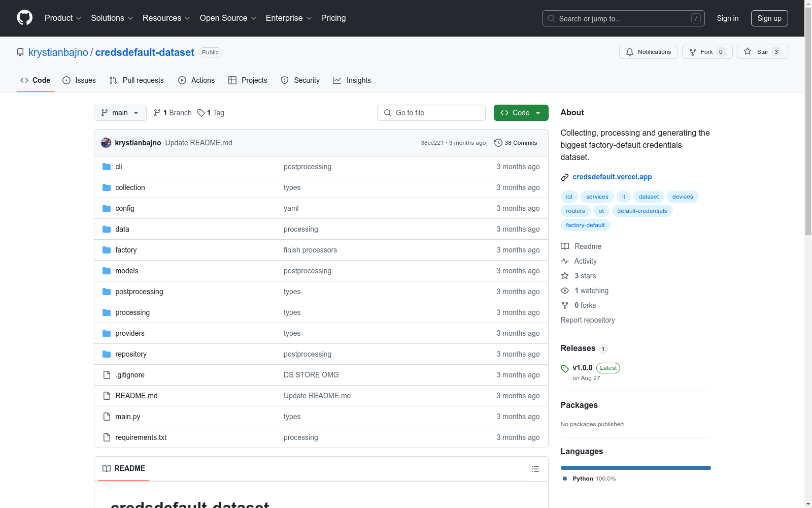812x508 pixels.
Task: Expand the Open Source menu
Action: click(228, 18)
